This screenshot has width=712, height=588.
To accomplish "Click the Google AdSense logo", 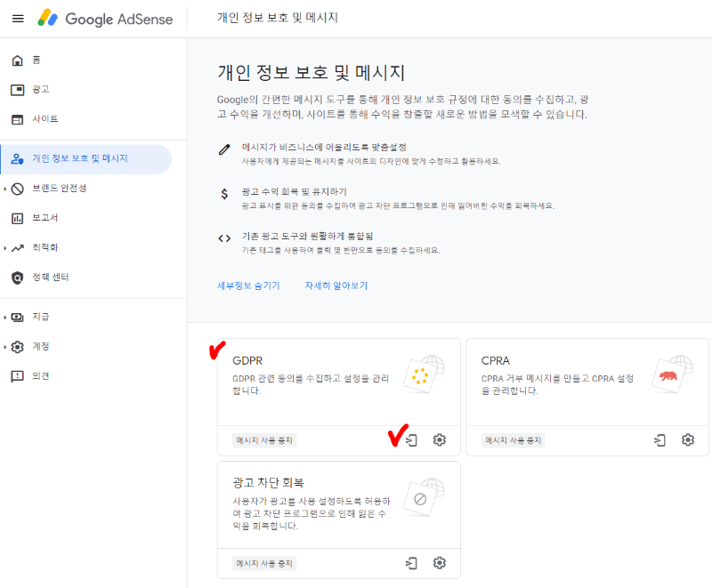I will click(x=107, y=19).
